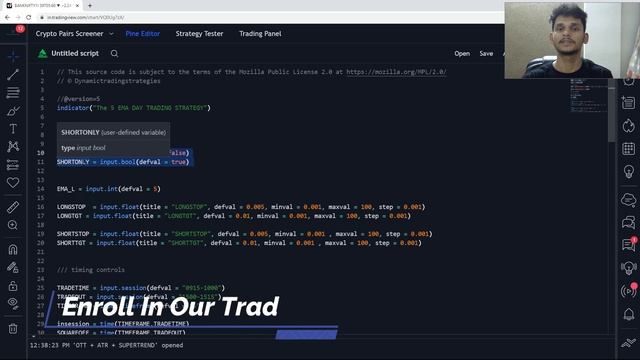Viewport: 640px width, 360px height.
Task: Click the code minimap preview
Action: (589, 96)
